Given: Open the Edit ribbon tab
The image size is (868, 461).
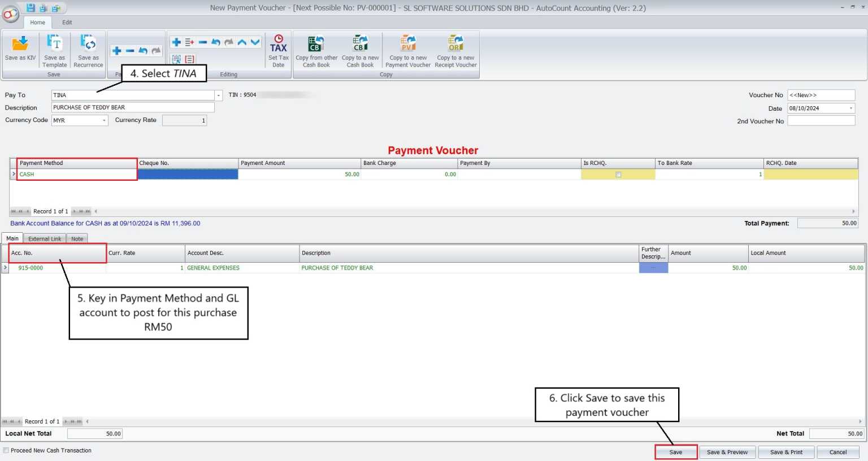Looking at the screenshot, I should click(x=67, y=23).
